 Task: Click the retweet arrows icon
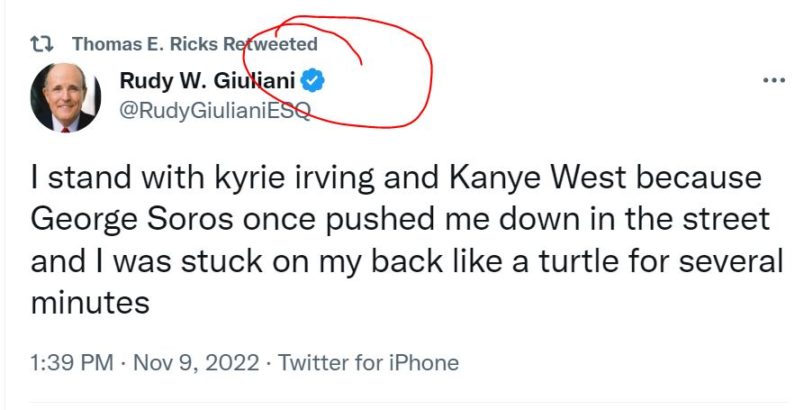pos(42,44)
